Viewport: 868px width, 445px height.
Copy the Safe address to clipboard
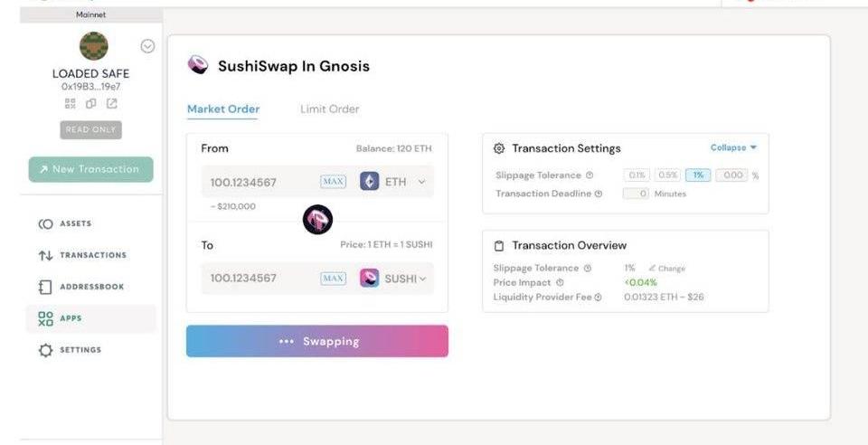(90, 104)
